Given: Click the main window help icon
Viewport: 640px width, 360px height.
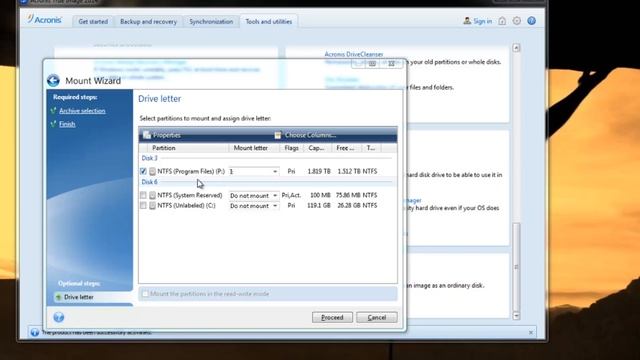Looking at the screenshot, I should point(531,21).
